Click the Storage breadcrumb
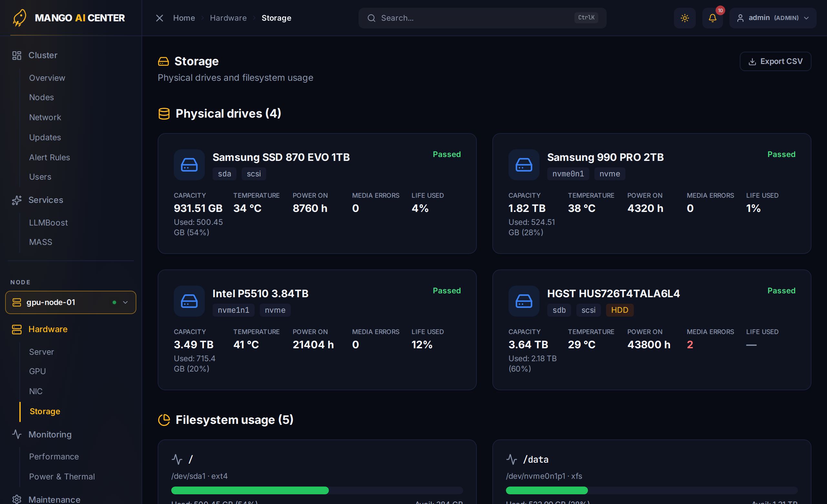 click(x=276, y=18)
